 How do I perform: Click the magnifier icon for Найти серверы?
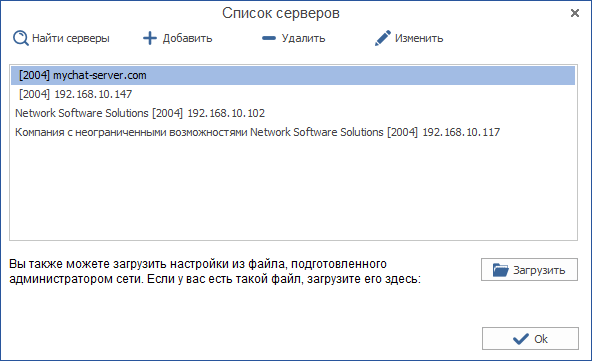[20, 38]
